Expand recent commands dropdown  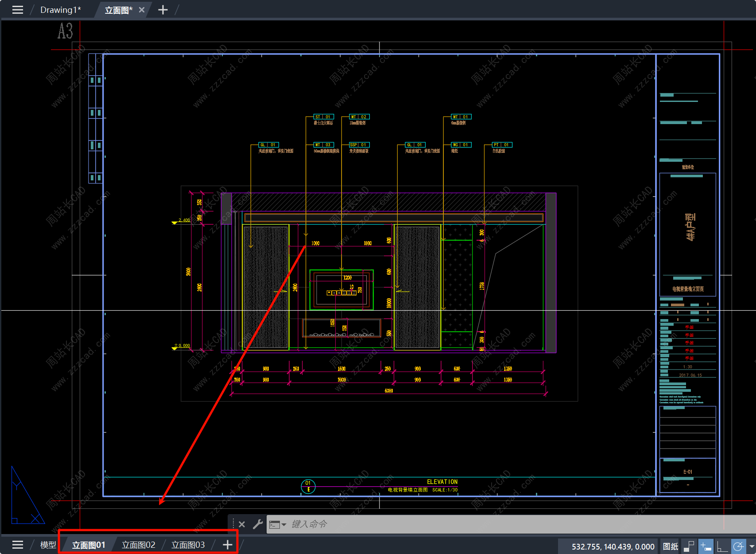pos(278,524)
